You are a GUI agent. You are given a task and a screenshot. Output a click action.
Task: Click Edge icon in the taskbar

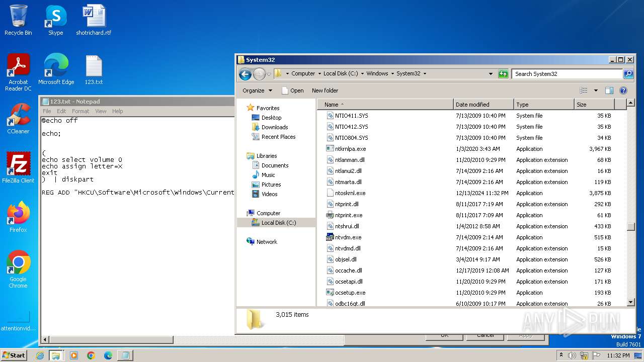[x=108, y=355]
